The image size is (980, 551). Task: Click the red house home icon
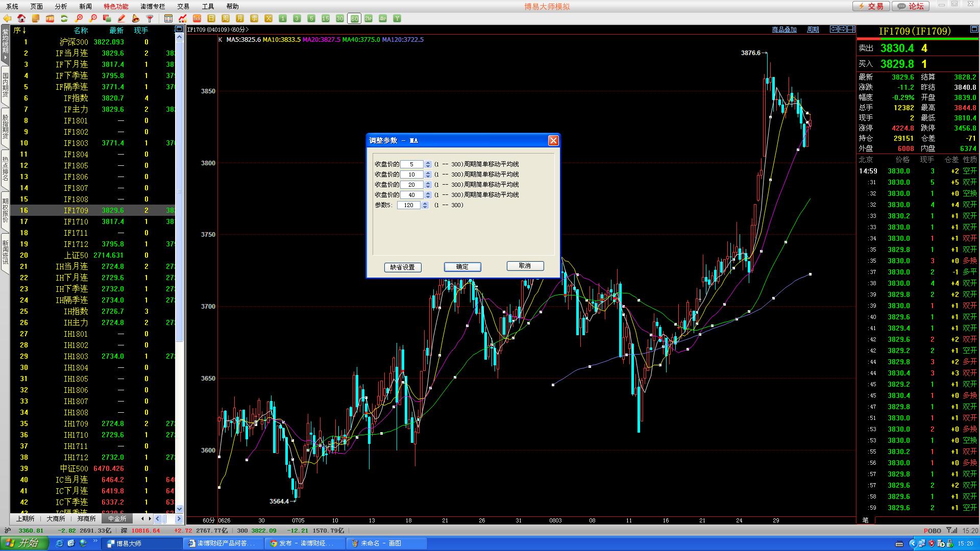(x=21, y=18)
